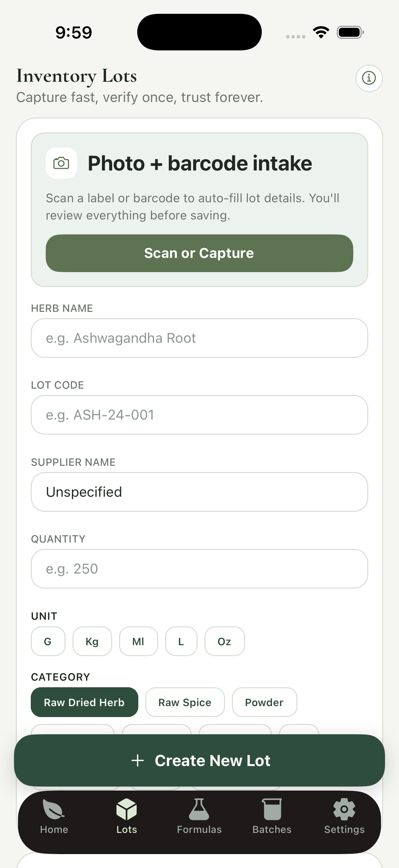The height and width of the screenshot is (868, 399).
Task: Open the Settings gear icon
Action: pyautogui.click(x=344, y=809)
